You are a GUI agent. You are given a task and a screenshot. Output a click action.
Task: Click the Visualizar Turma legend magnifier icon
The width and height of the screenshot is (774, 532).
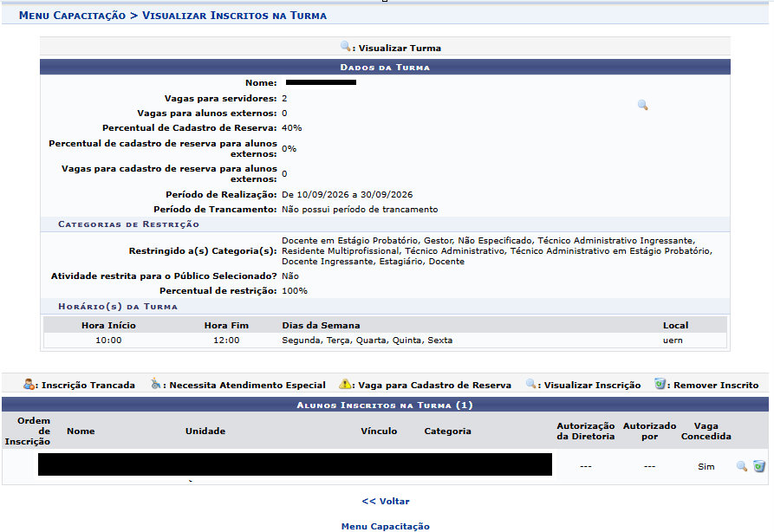(346, 47)
